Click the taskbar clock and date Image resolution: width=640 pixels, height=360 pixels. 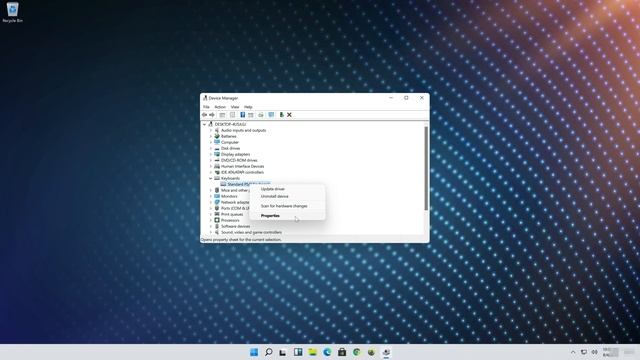point(611,352)
